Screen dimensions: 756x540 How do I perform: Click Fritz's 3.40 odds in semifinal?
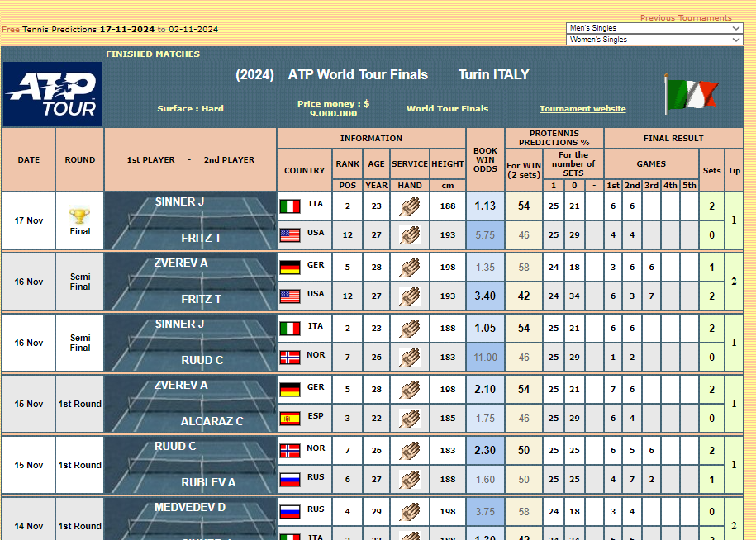click(x=485, y=296)
